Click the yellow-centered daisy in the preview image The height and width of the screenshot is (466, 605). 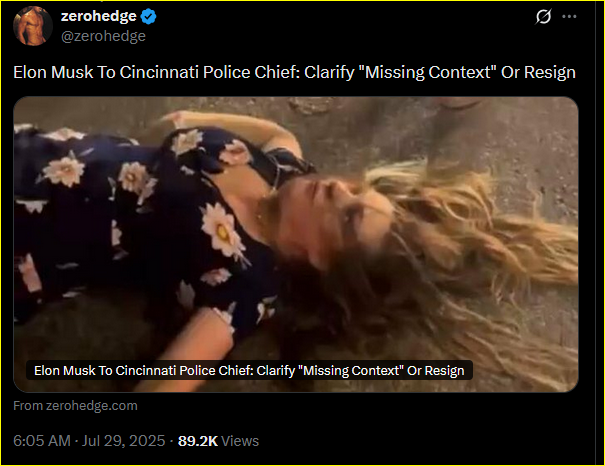(223, 231)
